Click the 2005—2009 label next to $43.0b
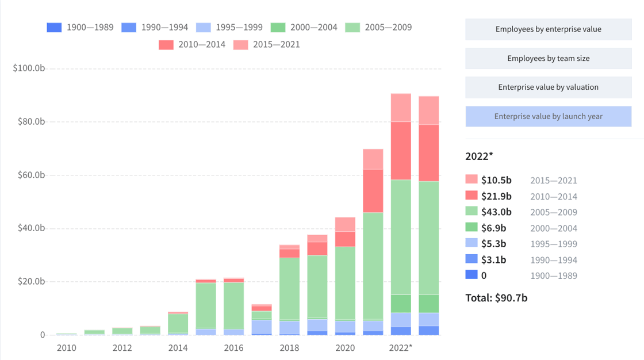Screen dimensions: 644x360 click(554, 212)
